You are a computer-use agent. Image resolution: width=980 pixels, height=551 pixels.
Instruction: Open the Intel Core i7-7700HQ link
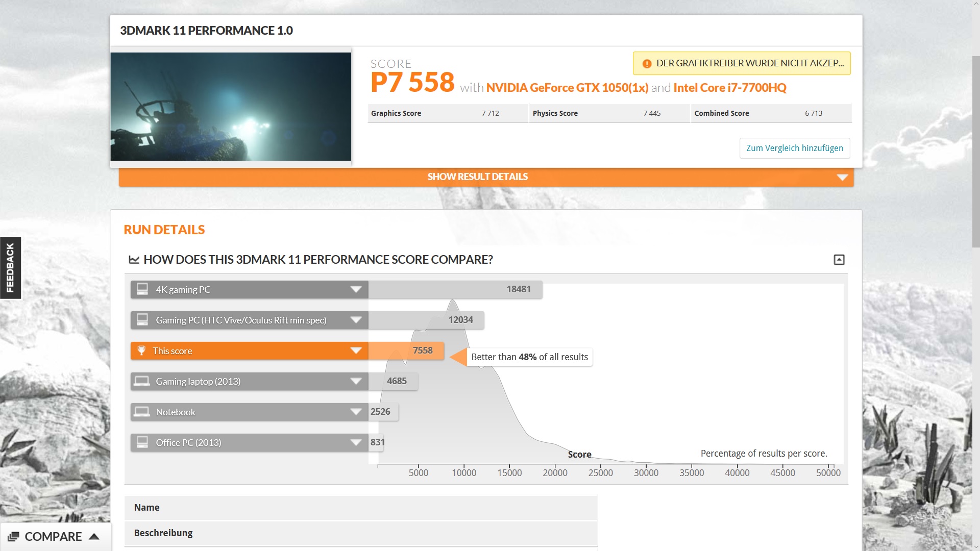729,88
